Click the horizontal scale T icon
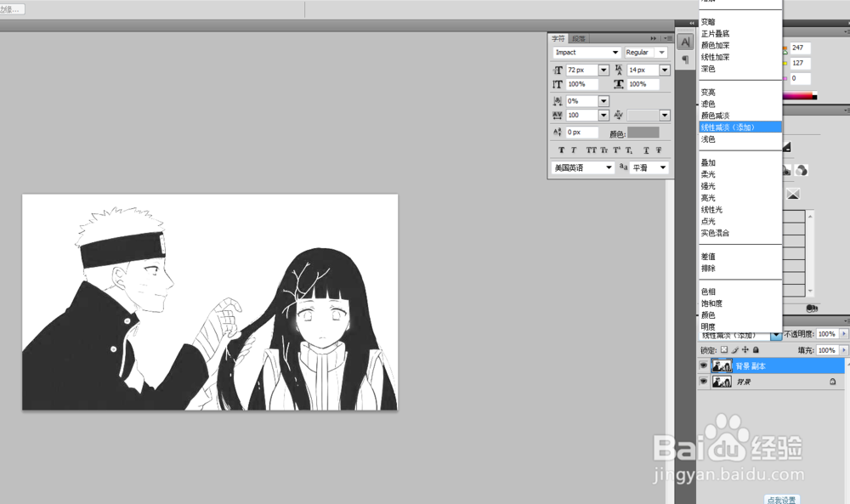Image resolution: width=850 pixels, height=504 pixels. [619, 84]
